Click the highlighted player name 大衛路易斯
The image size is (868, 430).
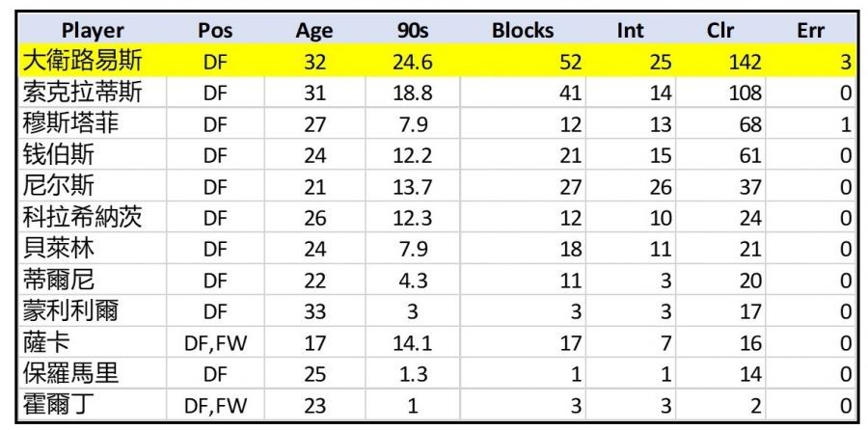(82, 62)
